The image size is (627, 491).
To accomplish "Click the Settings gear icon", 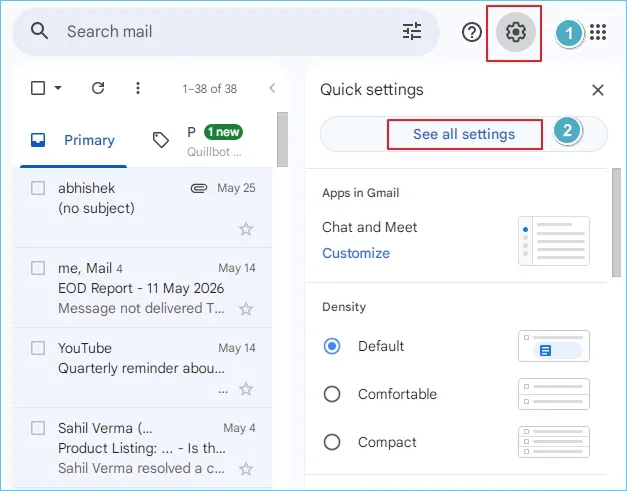I will point(515,32).
